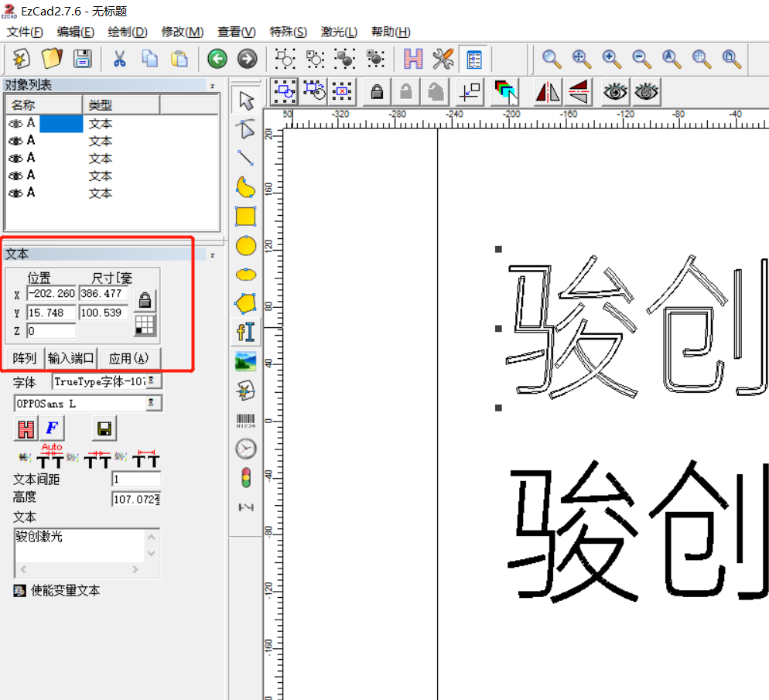
Task: Select the barcode tool
Action: (x=246, y=420)
